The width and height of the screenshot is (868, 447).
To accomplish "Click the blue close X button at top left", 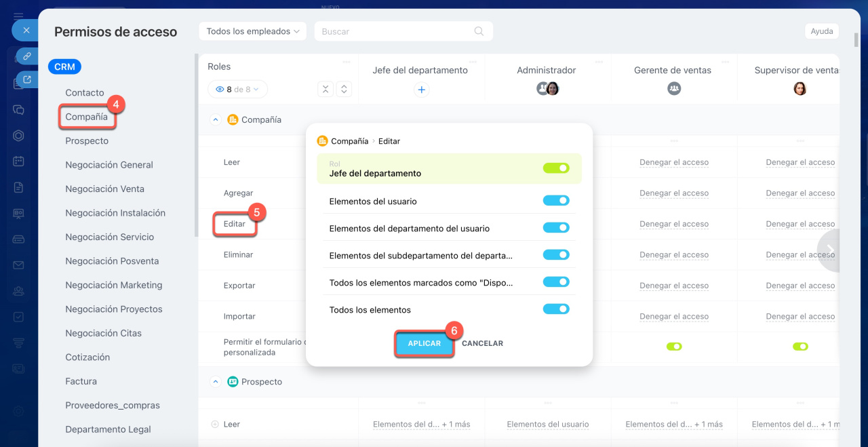I will click(26, 31).
